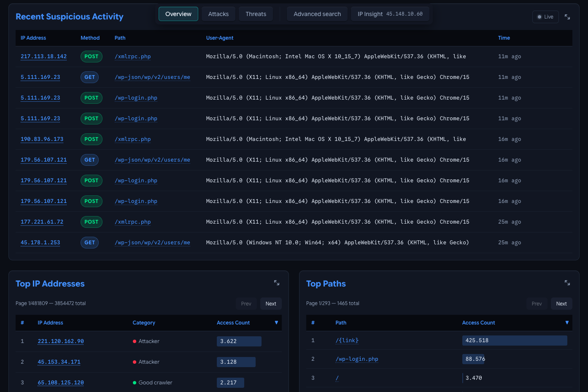Open /wp-login.php in Top Paths
Image resolution: width=588 pixels, height=392 pixels.
click(357, 359)
